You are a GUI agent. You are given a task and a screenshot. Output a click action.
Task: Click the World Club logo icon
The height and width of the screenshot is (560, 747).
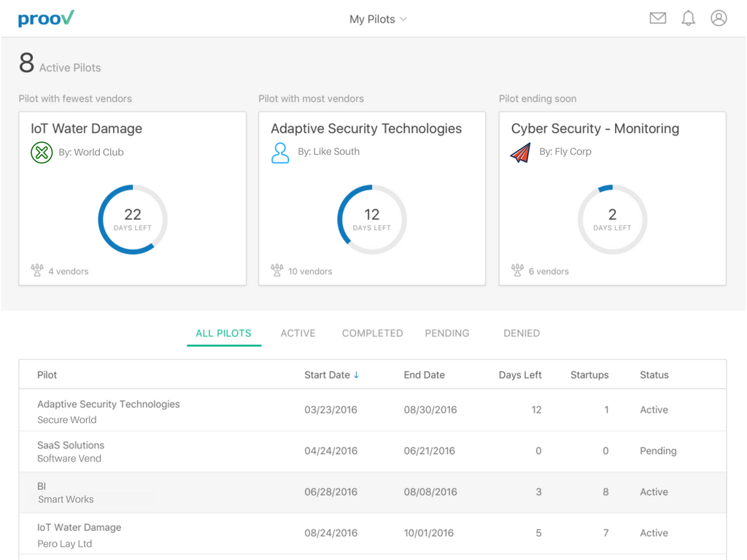(42, 152)
